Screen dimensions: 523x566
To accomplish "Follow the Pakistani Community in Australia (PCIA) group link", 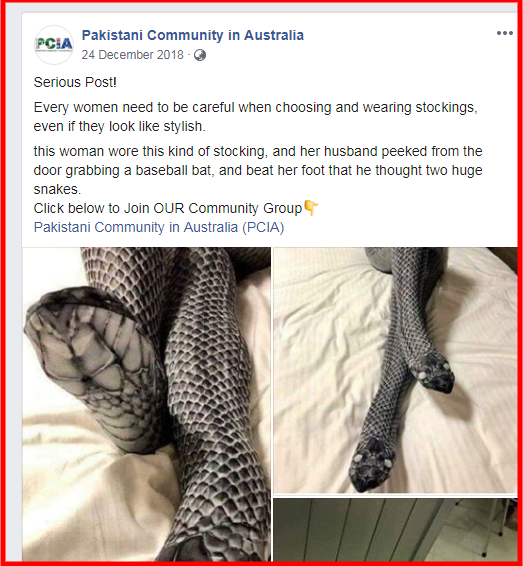I will click(159, 227).
